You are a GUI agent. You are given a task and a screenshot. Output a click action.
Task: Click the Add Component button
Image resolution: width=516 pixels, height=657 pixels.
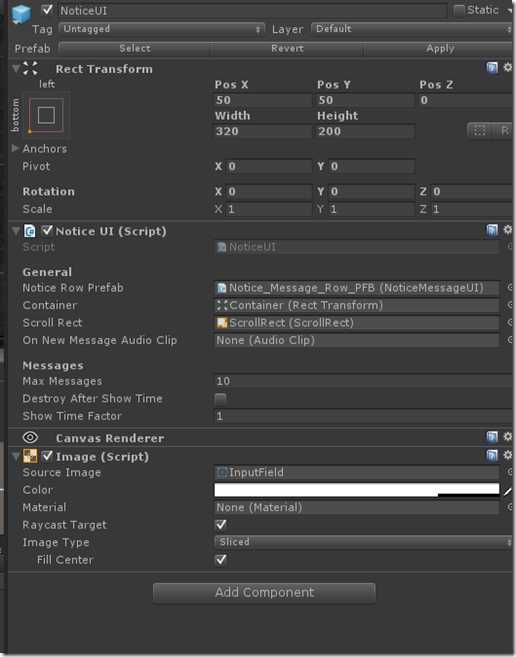(264, 592)
